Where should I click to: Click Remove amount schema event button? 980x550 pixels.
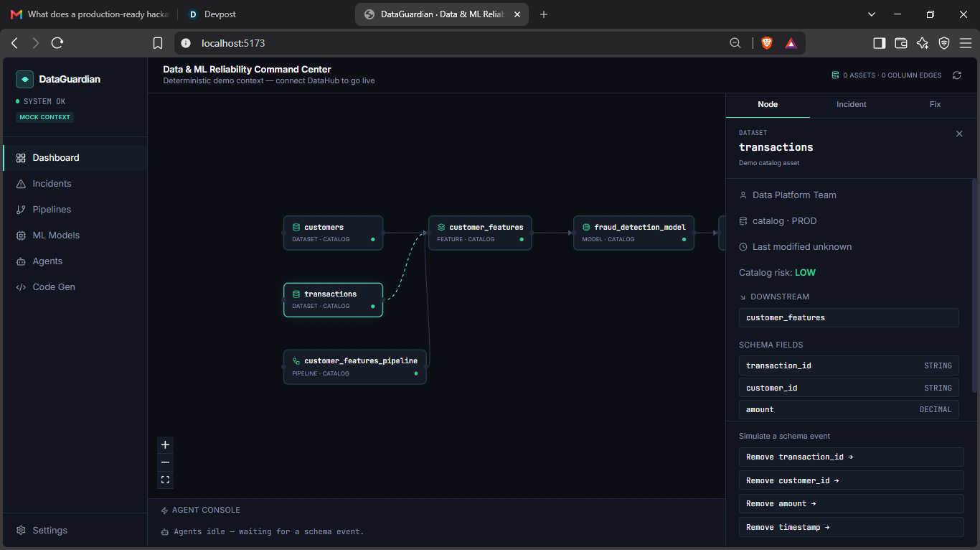[x=851, y=504]
